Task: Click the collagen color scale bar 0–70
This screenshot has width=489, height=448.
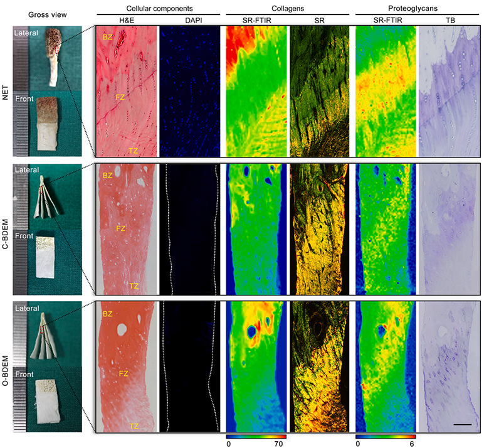Action: click(256, 435)
